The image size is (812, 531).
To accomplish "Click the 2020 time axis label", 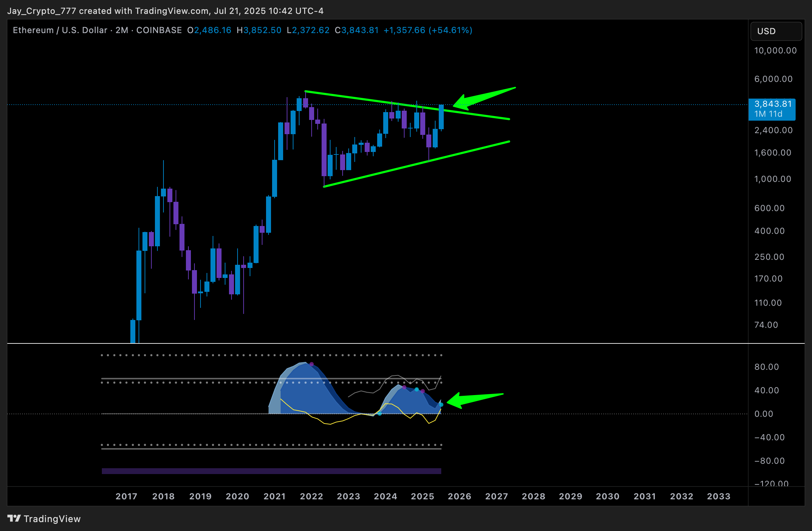I will click(238, 496).
